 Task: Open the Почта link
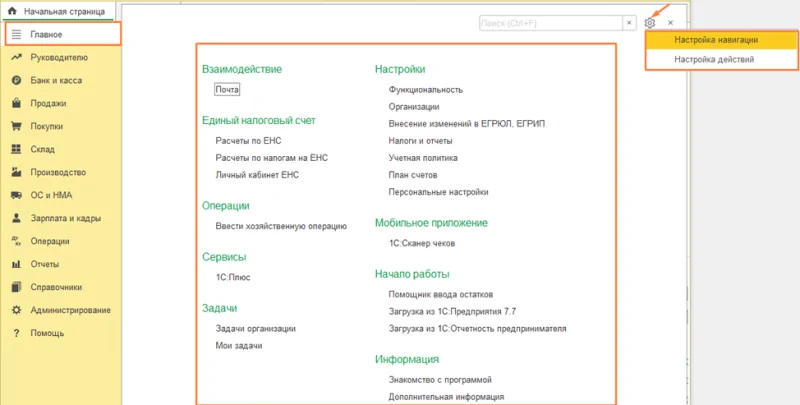point(227,90)
